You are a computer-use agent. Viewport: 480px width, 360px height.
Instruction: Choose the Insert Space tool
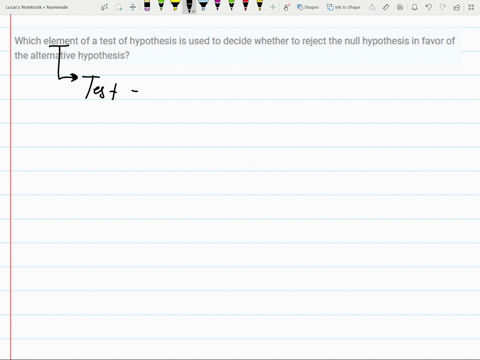pyautogui.click(x=133, y=7)
